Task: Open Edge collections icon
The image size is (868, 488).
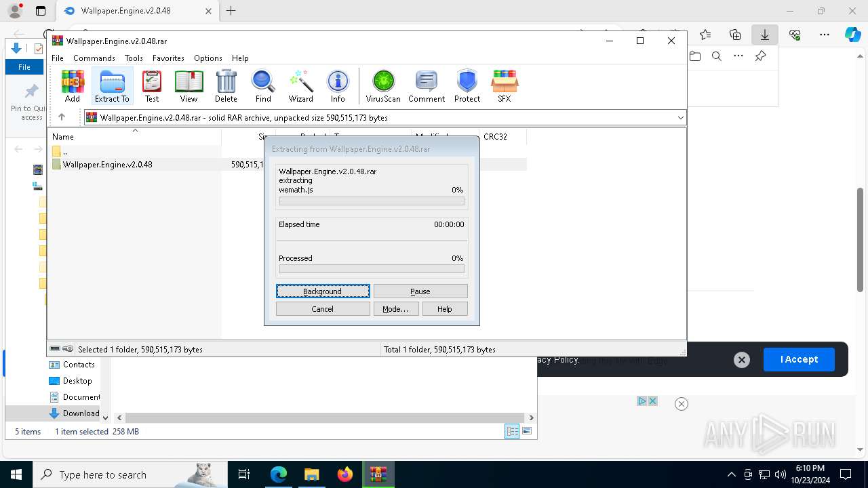Action: pyautogui.click(x=735, y=34)
